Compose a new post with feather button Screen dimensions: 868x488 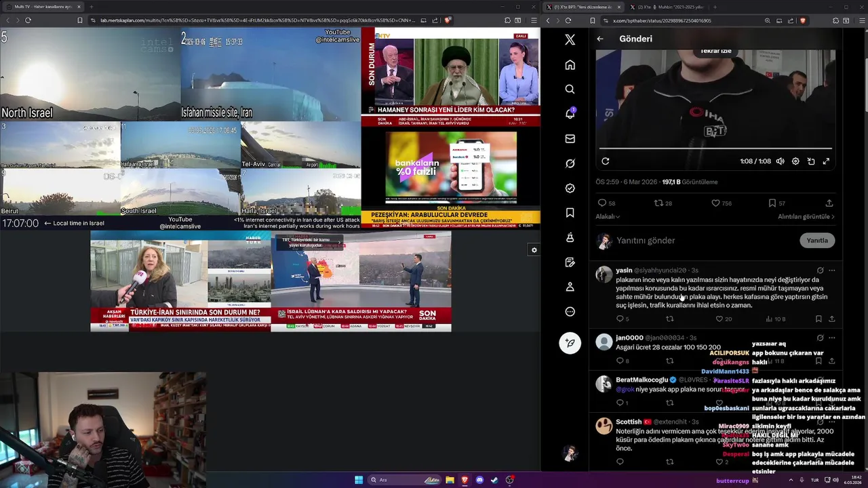[x=570, y=343]
